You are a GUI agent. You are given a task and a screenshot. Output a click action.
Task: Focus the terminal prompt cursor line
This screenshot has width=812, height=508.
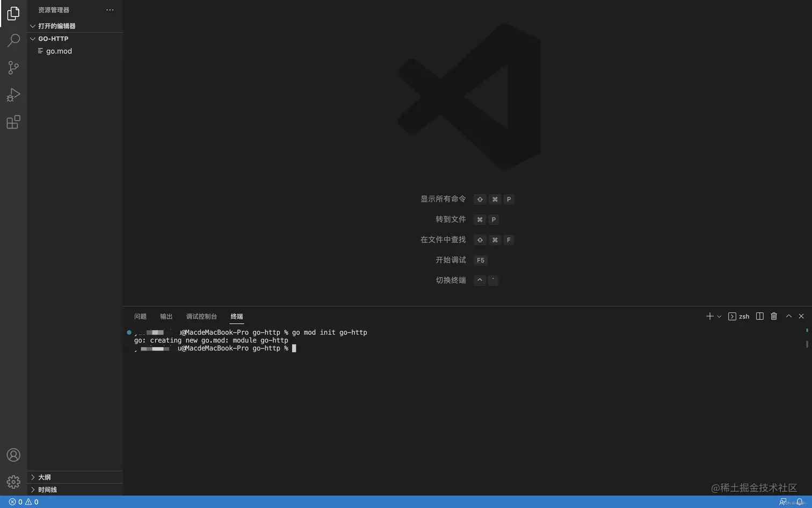click(215, 348)
